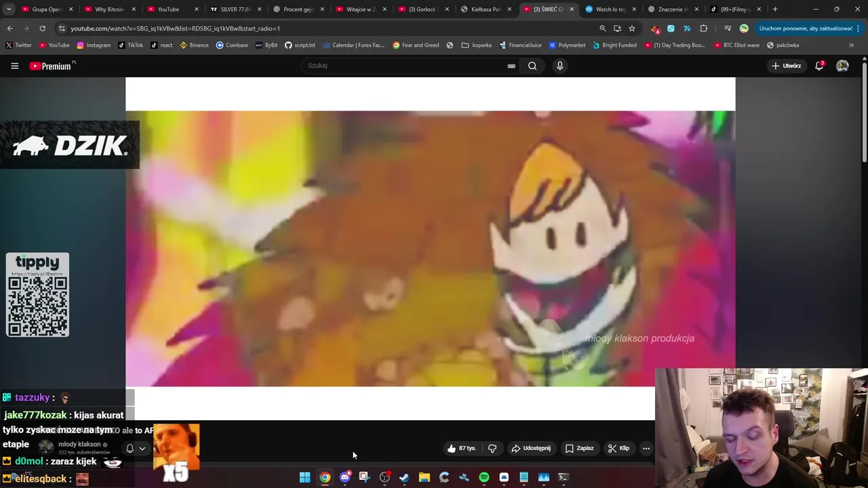Open Windows Start menu

click(x=304, y=477)
